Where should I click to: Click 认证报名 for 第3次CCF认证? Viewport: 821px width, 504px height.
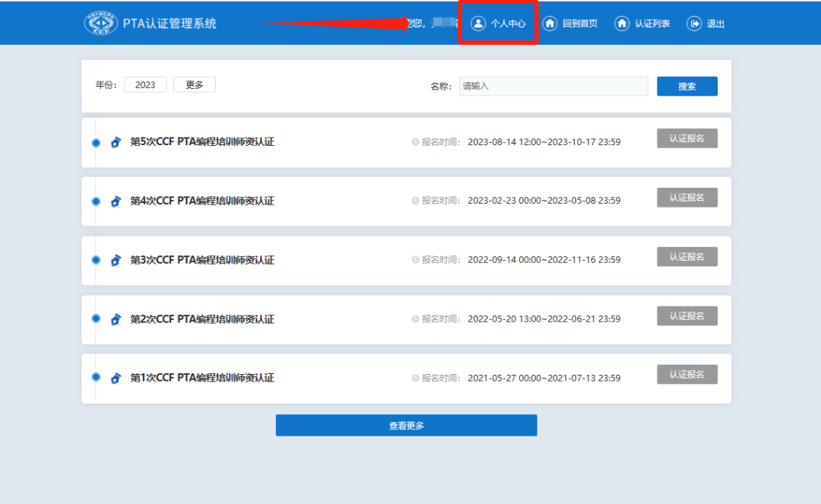(686, 256)
